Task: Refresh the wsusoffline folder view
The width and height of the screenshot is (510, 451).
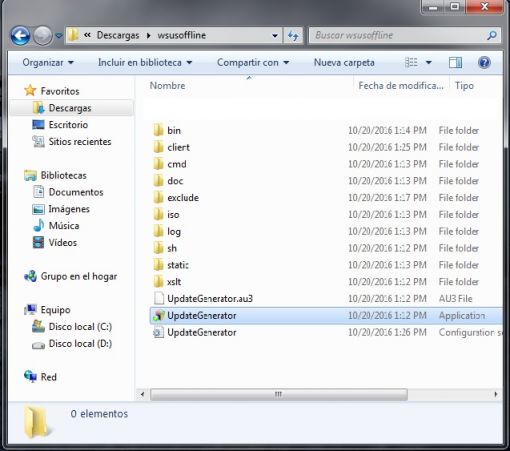Action: click(x=293, y=35)
